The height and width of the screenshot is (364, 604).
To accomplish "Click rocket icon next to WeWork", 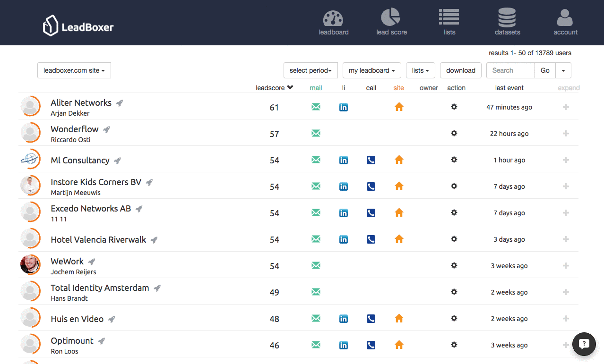I will click(x=92, y=262).
